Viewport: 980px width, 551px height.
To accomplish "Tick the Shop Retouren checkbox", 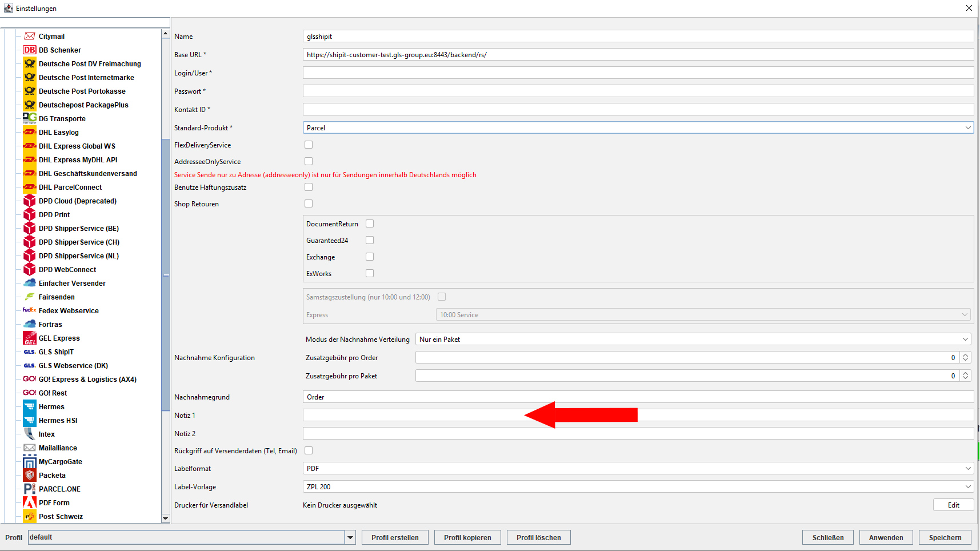I will 309,203.
